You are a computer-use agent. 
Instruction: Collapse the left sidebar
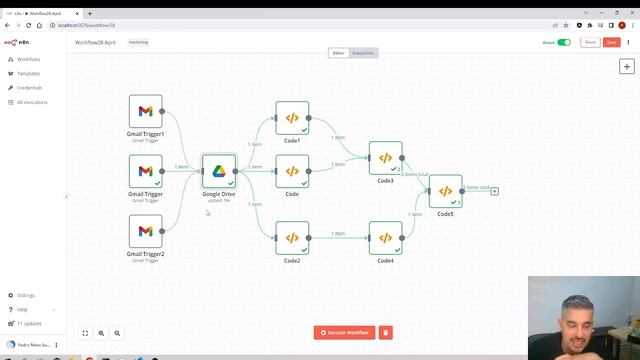point(67,196)
